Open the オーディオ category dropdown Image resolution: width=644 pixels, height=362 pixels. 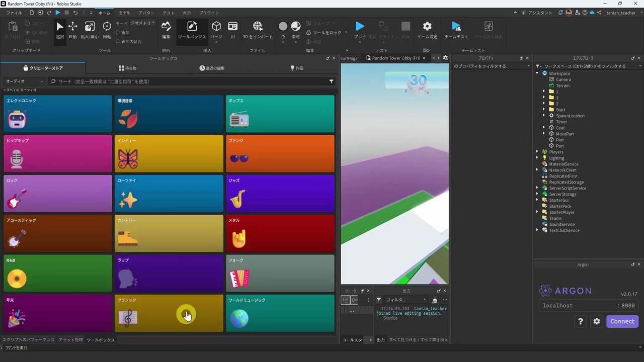pyautogui.click(x=24, y=81)
